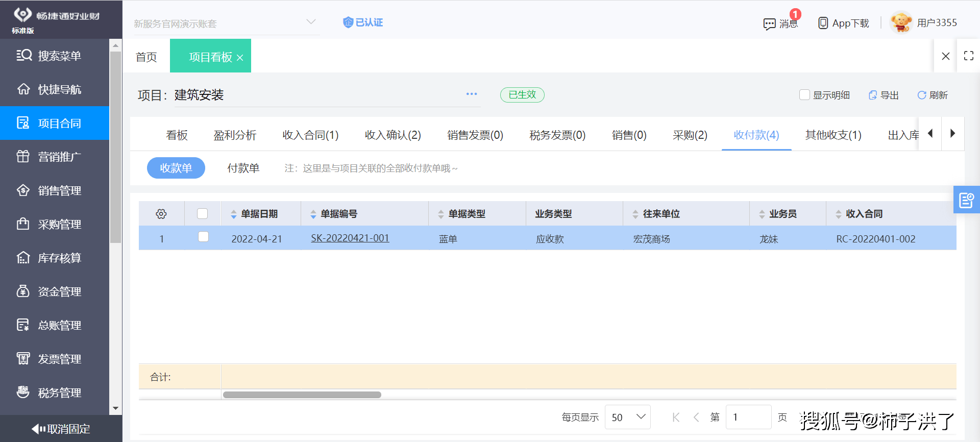980x442 pixels.
Task: Open the 搜索菜单 search menu icon
Action: (x=24, y=55)
